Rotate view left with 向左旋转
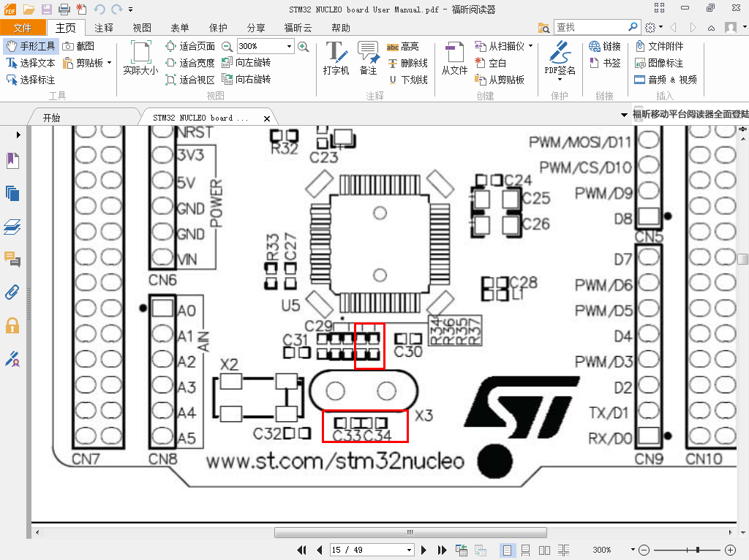749x560 pixels. coord(246,63)
